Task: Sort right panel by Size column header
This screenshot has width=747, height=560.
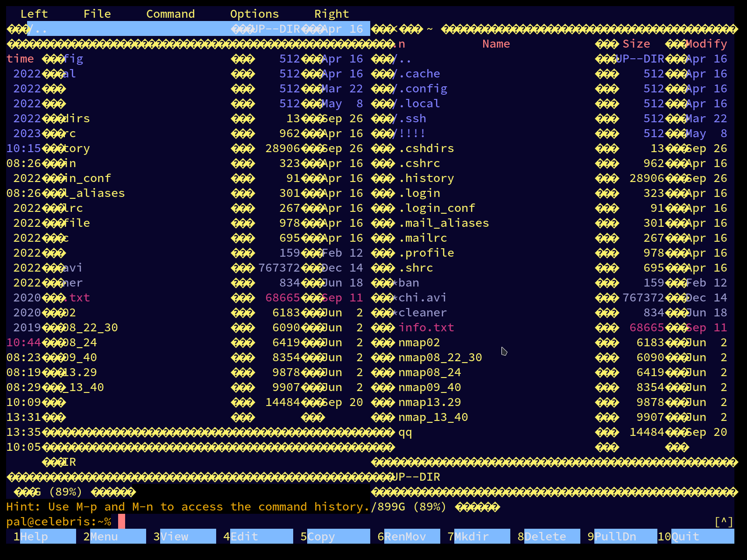Action: (636, 44)
